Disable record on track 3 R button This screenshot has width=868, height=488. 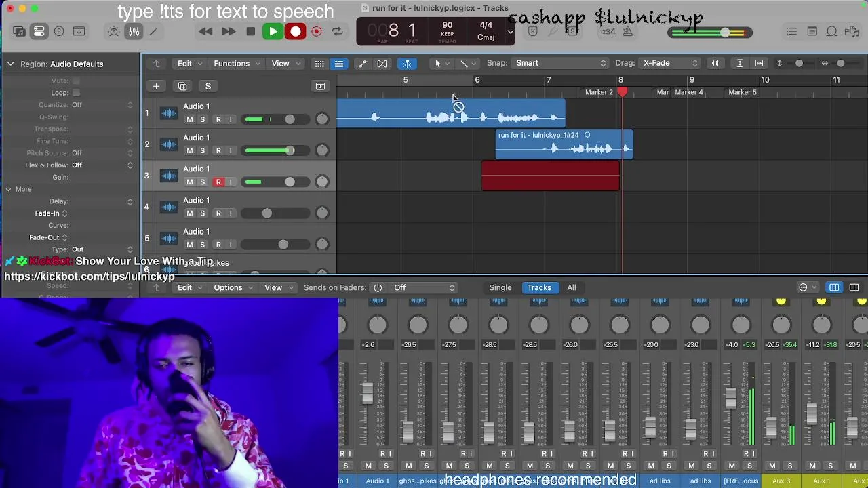[218, 182]
